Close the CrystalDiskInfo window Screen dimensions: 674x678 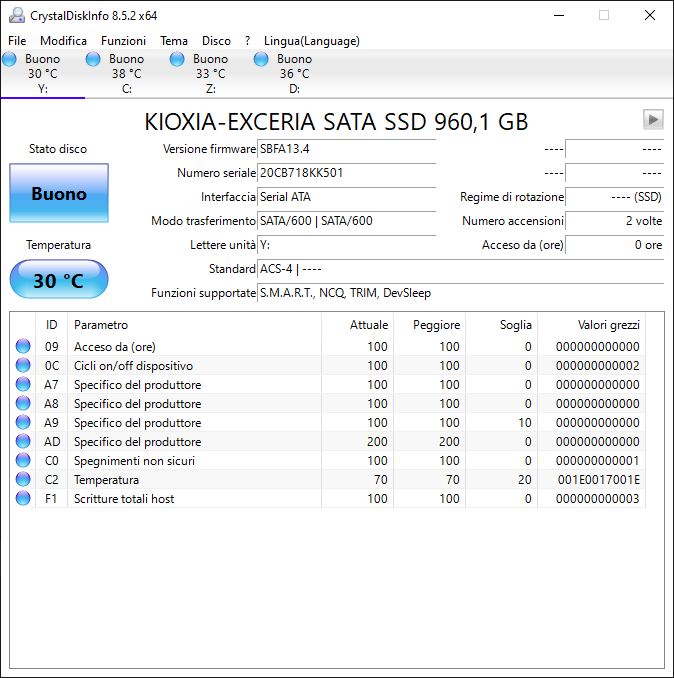pos(649,16)
